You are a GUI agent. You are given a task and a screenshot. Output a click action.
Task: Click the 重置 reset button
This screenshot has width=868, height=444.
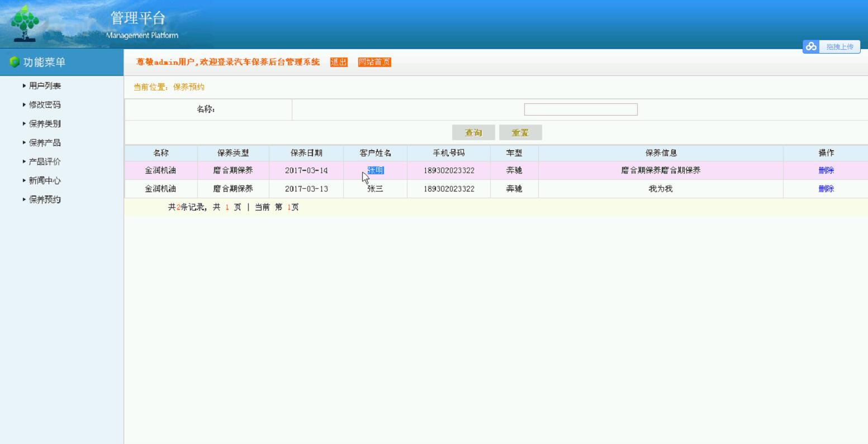520,133
